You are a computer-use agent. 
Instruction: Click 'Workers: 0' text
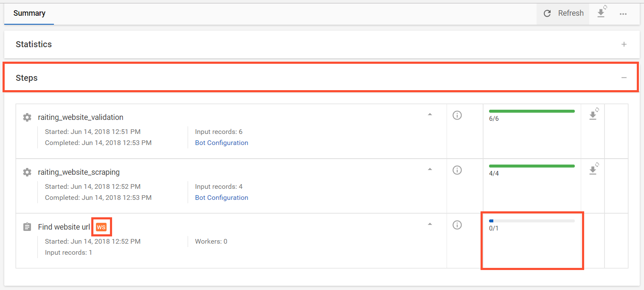[x=211, y=242]
